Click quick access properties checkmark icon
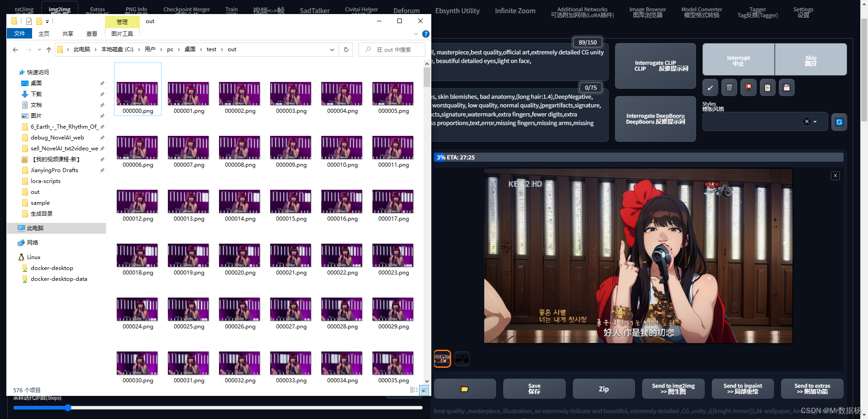Screen dimensions: 868x419 (29, 21)
